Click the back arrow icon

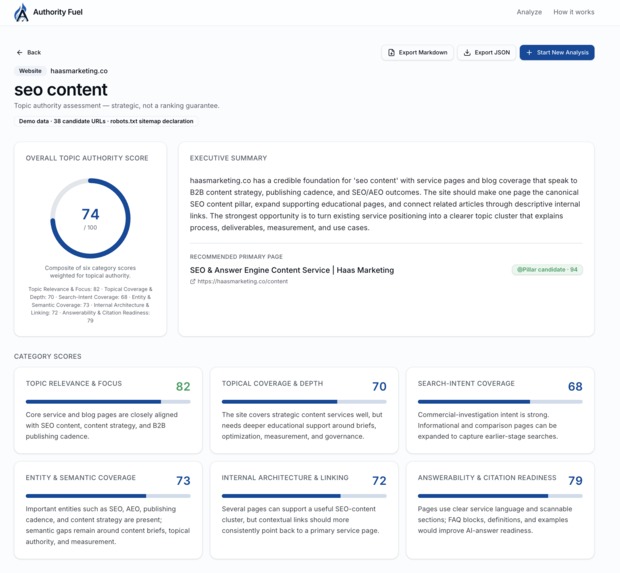click(19, 52)
